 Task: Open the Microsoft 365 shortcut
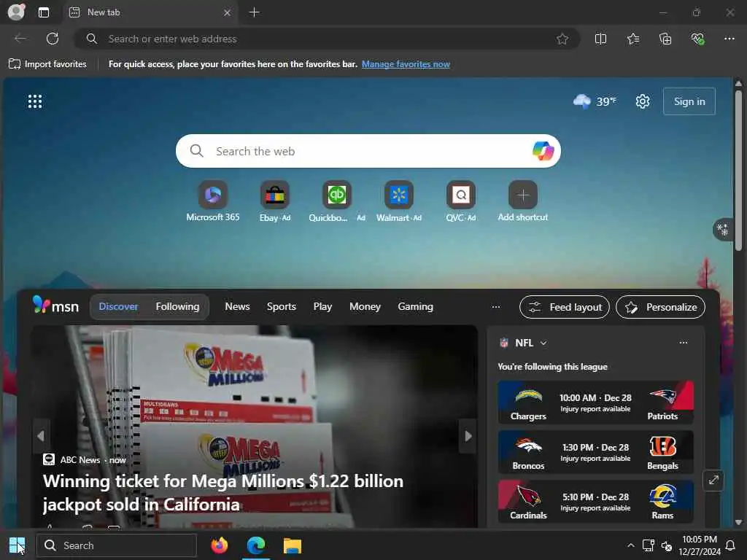click(213, 201)
